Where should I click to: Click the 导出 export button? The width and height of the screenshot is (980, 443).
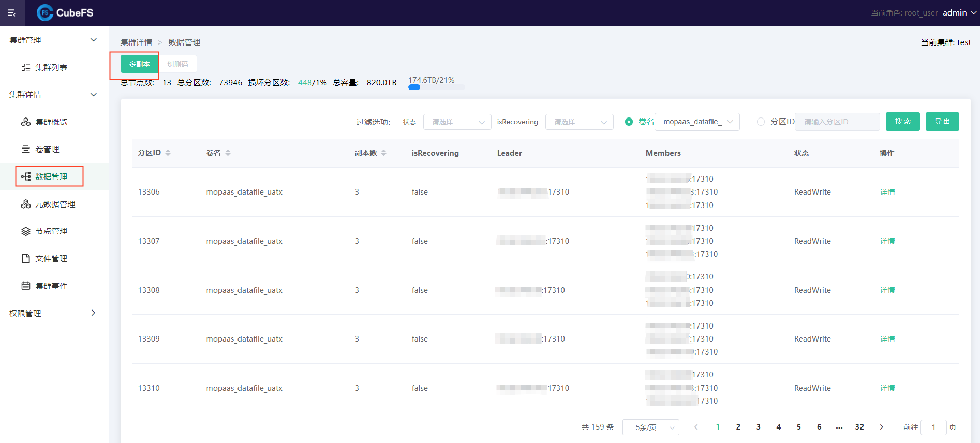tap(942, 122)
